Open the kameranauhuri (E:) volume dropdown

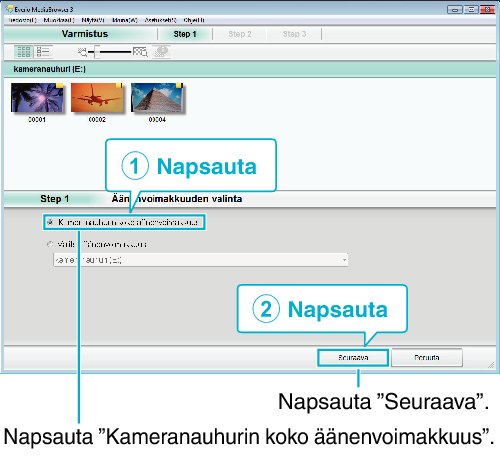[x=201, y=260]
